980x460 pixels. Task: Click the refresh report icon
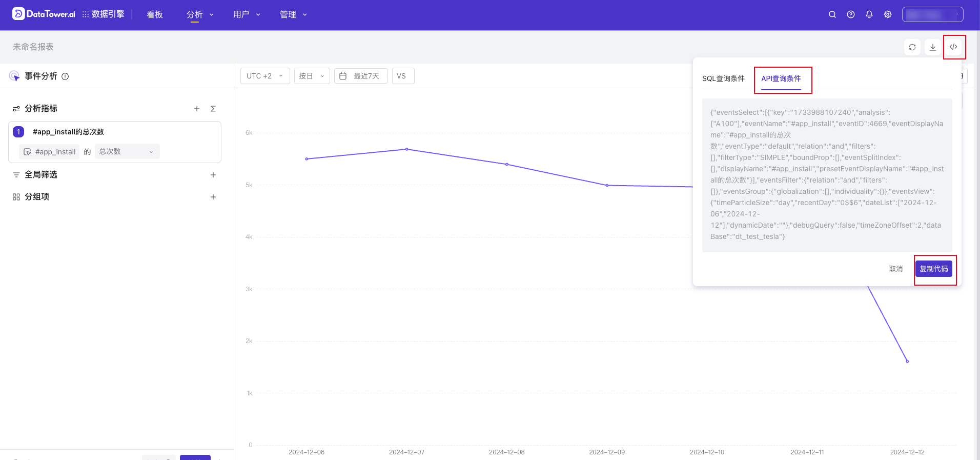[912, 47]
